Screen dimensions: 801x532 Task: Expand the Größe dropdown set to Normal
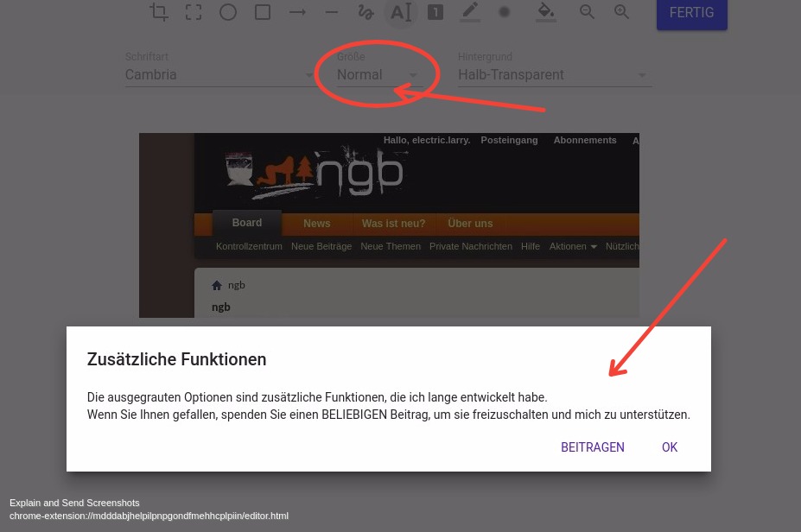coord(378,75)
